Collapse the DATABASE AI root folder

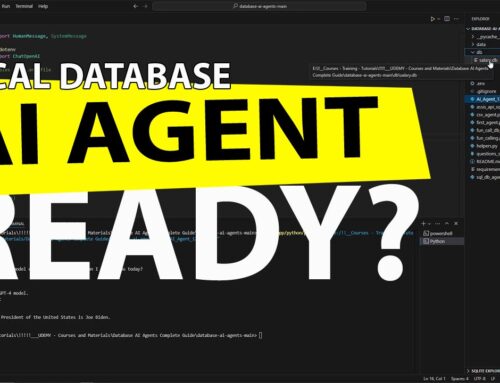pos(483,29)
